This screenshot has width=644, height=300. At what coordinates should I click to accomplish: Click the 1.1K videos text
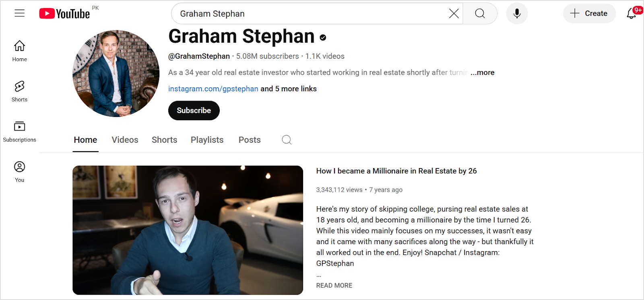pyautogui.click(x=325, y=56)
